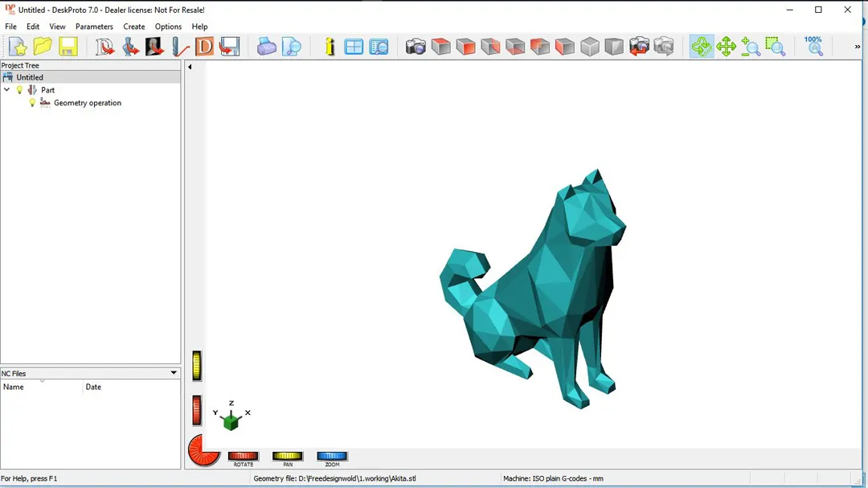The width and height of the screenshot is (868, 488).
Task: Click the Project Tree panel header
Action: (90, 65)
